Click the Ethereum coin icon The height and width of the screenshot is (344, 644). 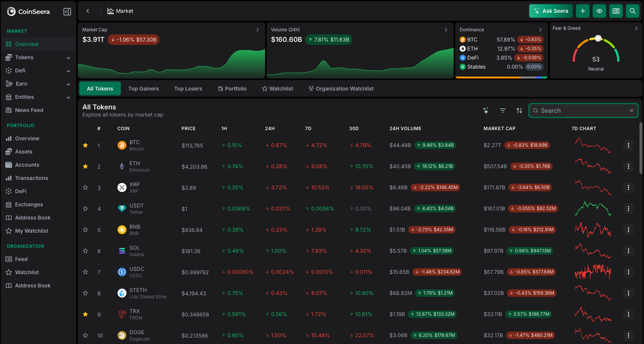point(122,166)
